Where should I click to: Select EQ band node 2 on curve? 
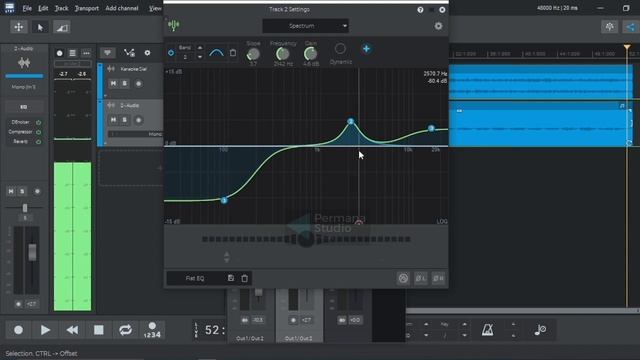[x=351, y=121]
